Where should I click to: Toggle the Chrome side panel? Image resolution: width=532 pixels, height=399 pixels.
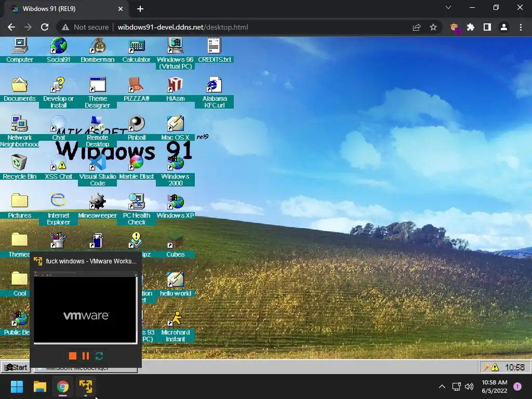[487, 27]
